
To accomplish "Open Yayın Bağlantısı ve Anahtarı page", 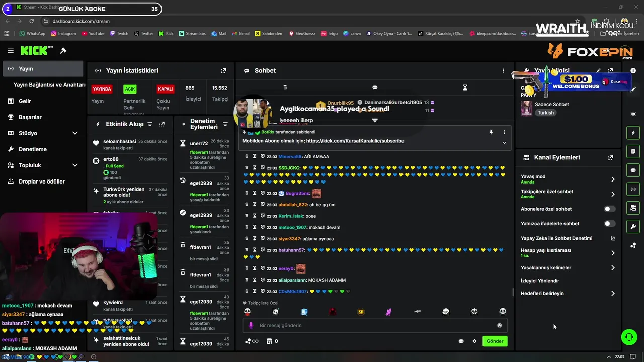I will [49, 85].
